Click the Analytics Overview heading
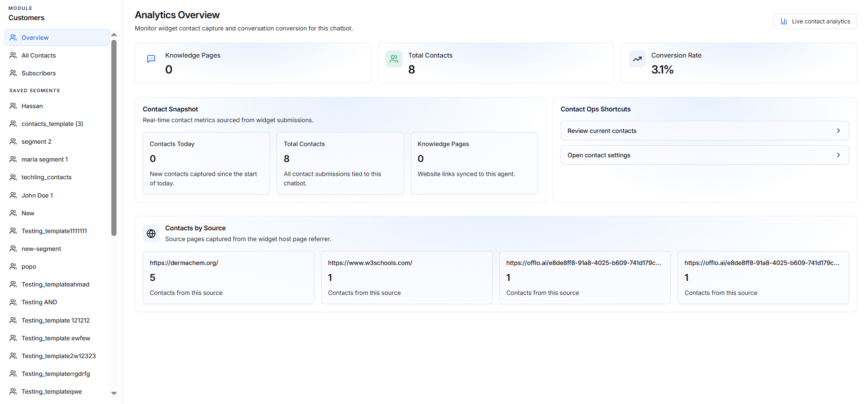This screenshot has height=404, width=868. [x=177, y=15]
